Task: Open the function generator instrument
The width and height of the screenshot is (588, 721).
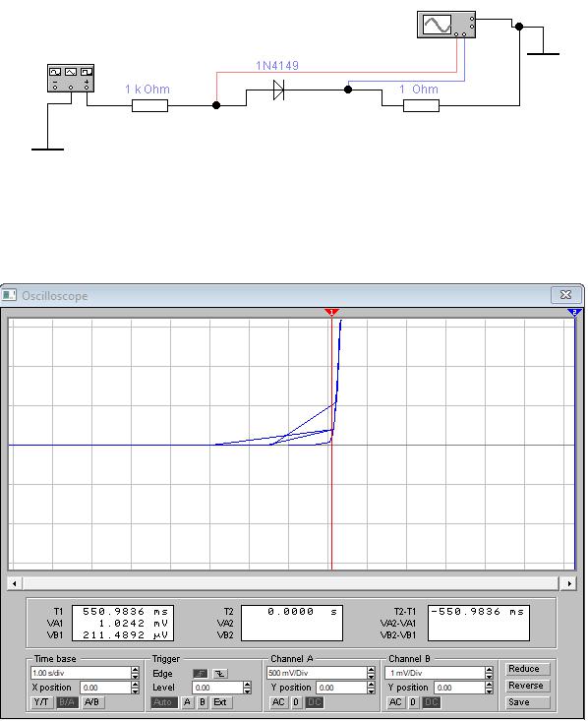Action: [x=71, y=78]
